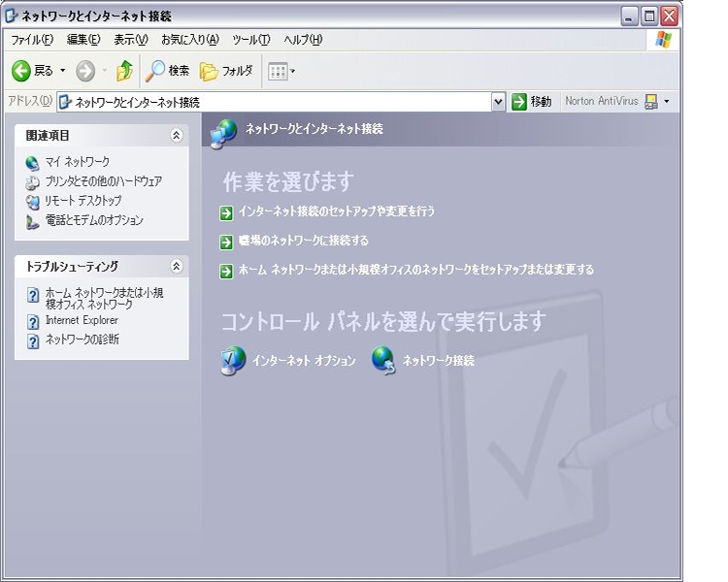Click the Views grid toolbar icon

[x=278, y=72]
